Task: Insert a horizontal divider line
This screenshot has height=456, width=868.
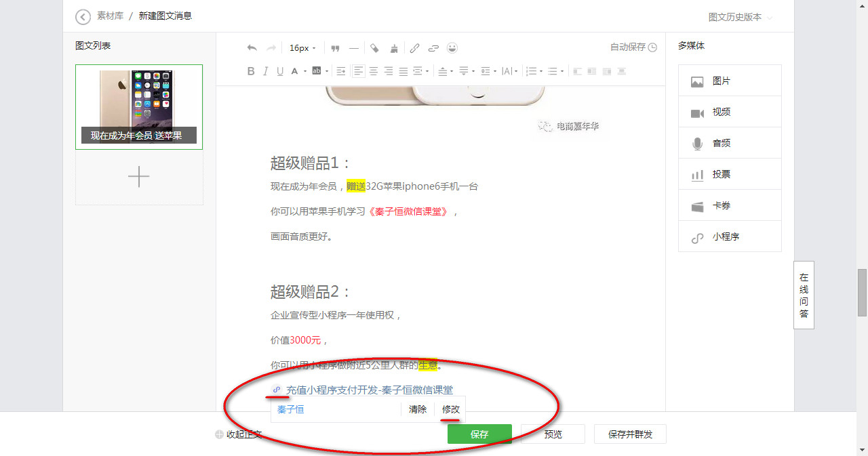Action: [354, 48]
